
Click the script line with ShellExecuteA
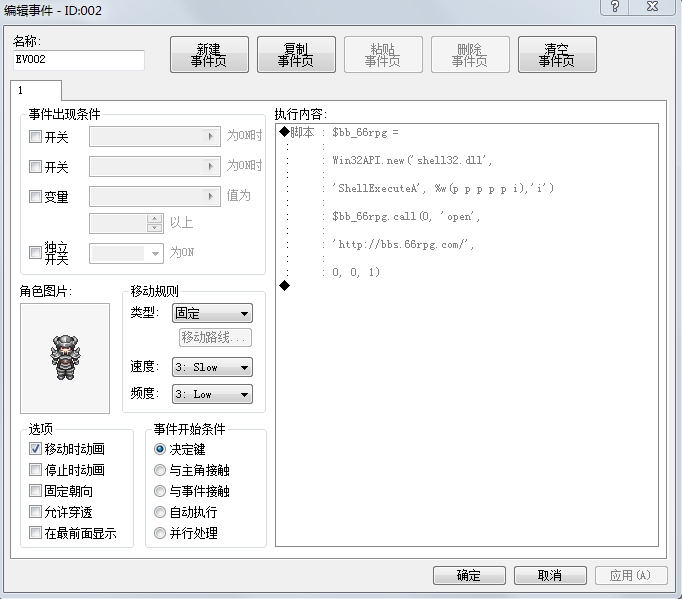pyautogui.click(x=443, y=188)
